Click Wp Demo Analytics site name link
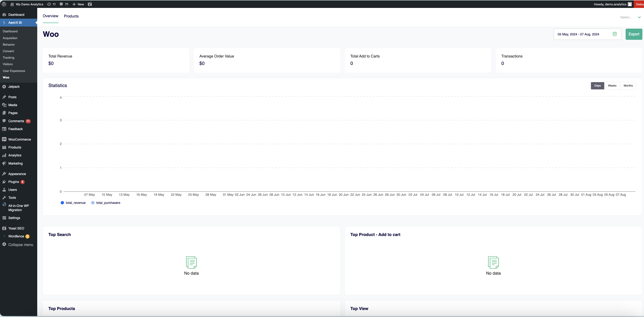 point(30,4)
